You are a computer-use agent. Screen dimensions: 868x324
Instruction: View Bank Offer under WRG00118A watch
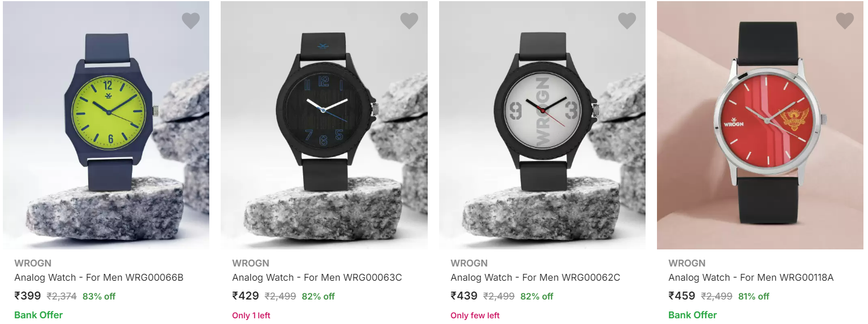coord(693,315)
